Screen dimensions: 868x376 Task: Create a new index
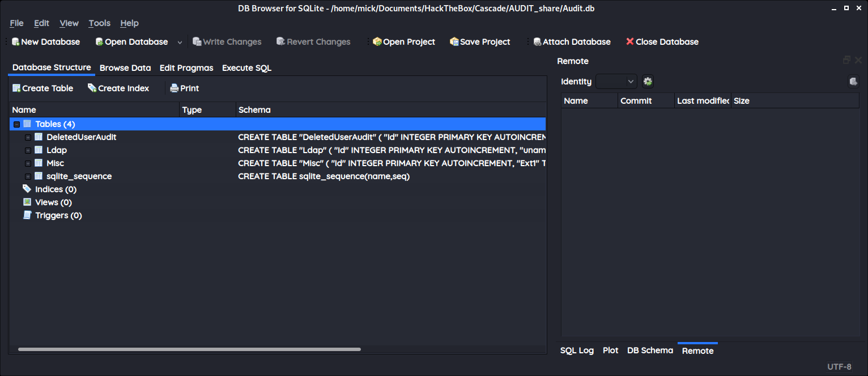point(118,88)
